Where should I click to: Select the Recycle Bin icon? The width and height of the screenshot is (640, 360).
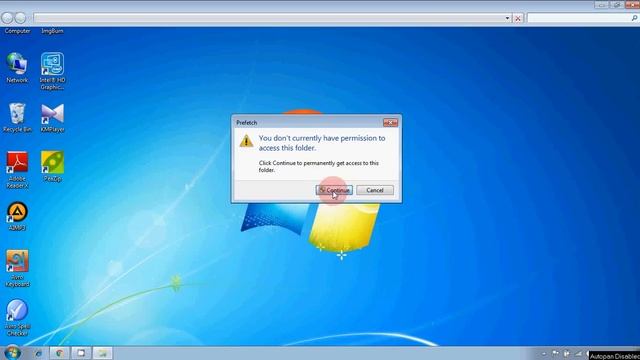coord(17,117)
